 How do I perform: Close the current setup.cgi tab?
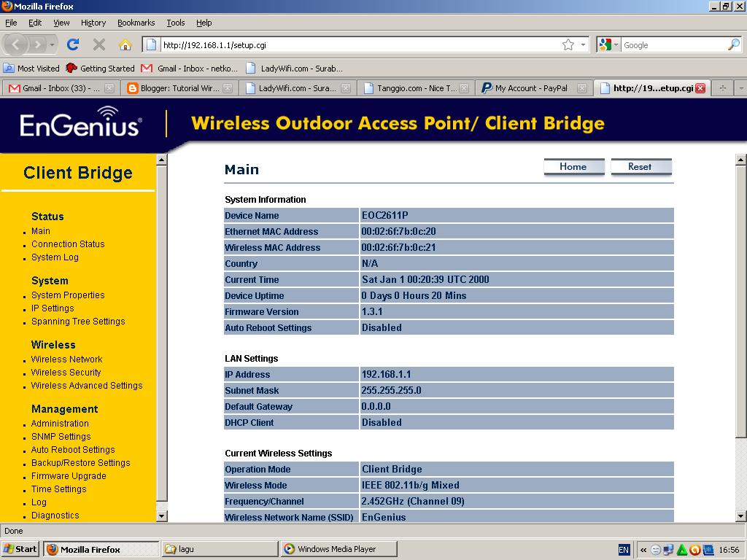[x=700, y=88]
